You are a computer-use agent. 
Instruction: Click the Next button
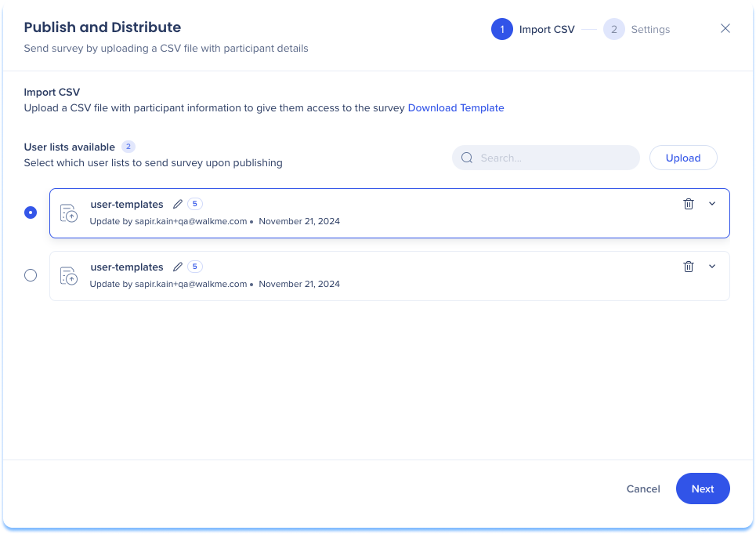point(703,489)
